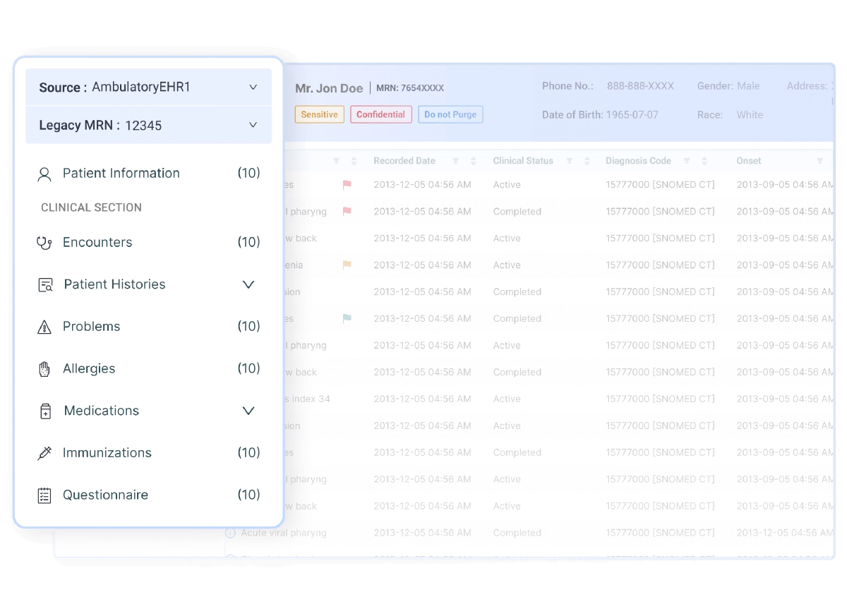This screenshot has height=616, width=847.
Task: Click the Encounters stethoscope icon
Action: [x=44, y=243]
